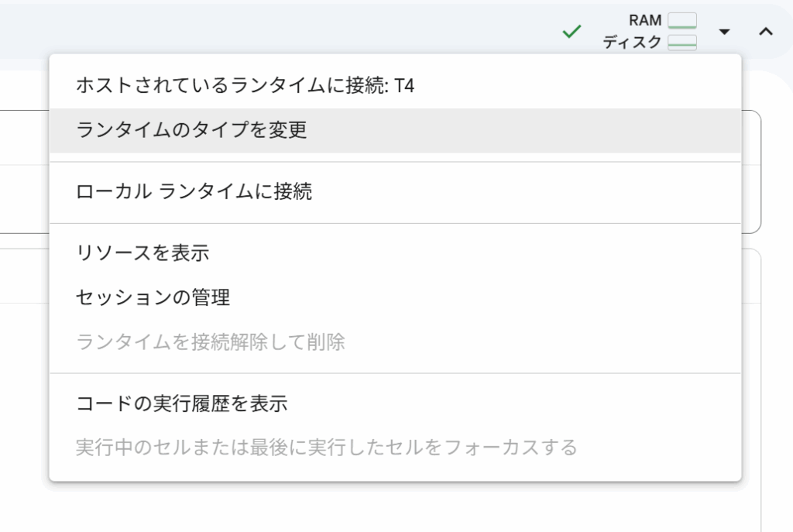793x532 pixels.
Task: Choose ランタイムのタイプを変更 from the menu
Action: (191, 130)
